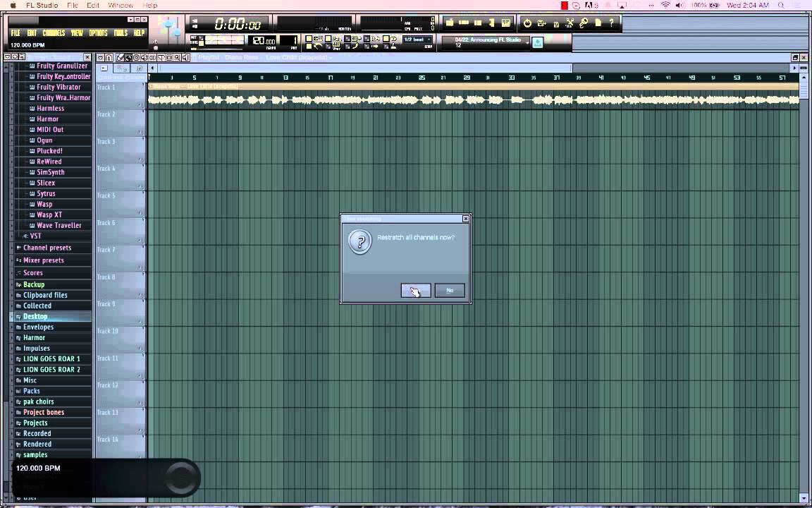
Task: Click the question mark help icon
Action: click(612, 23)
